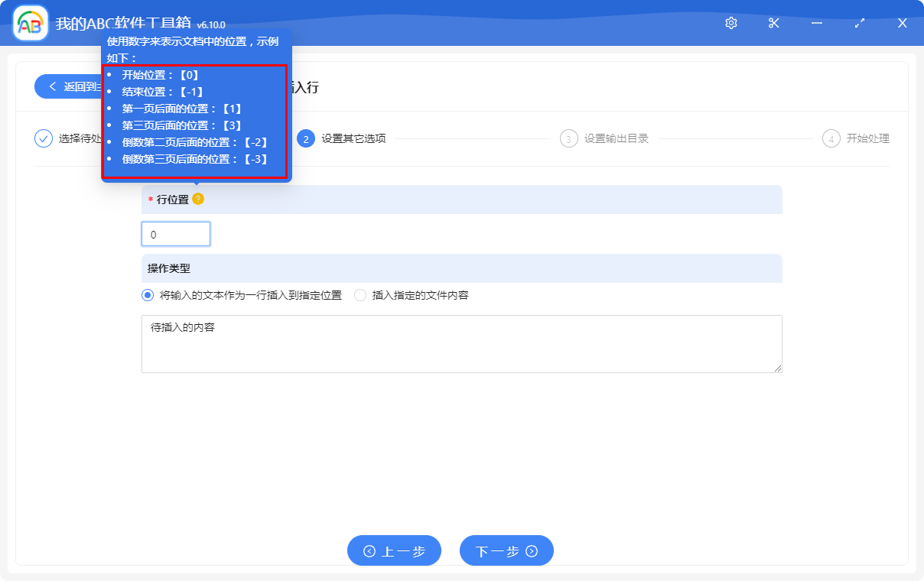Click the checkmark icon of completed 选择待处理 step

click(43, 138)
